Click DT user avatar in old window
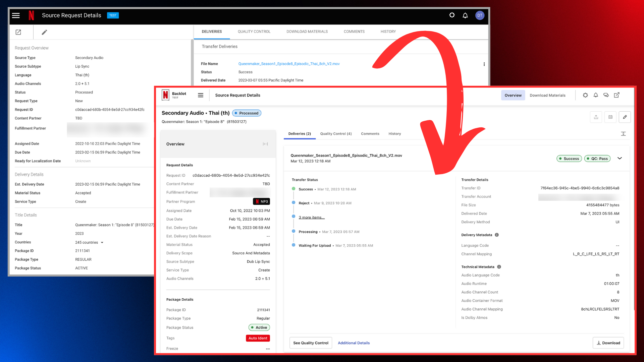This screenshot has height=362, width=644. pyautogui.click(x=480, y=15)
